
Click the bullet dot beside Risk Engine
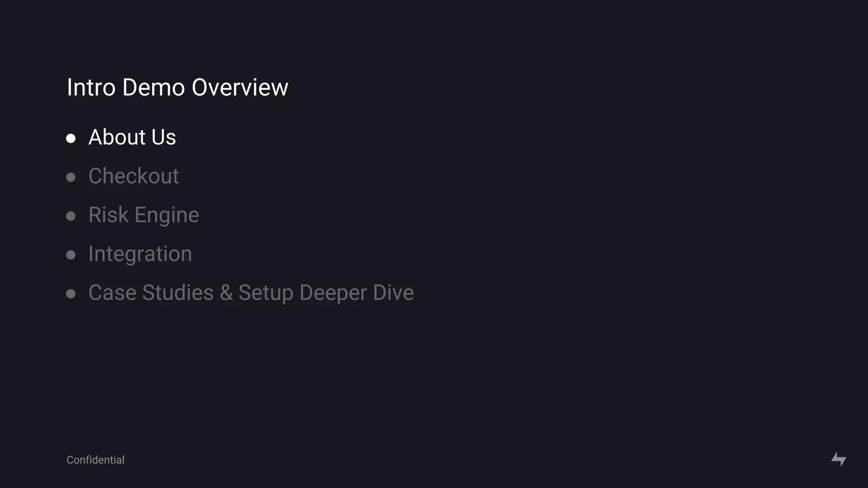click(x=71, y=216)
